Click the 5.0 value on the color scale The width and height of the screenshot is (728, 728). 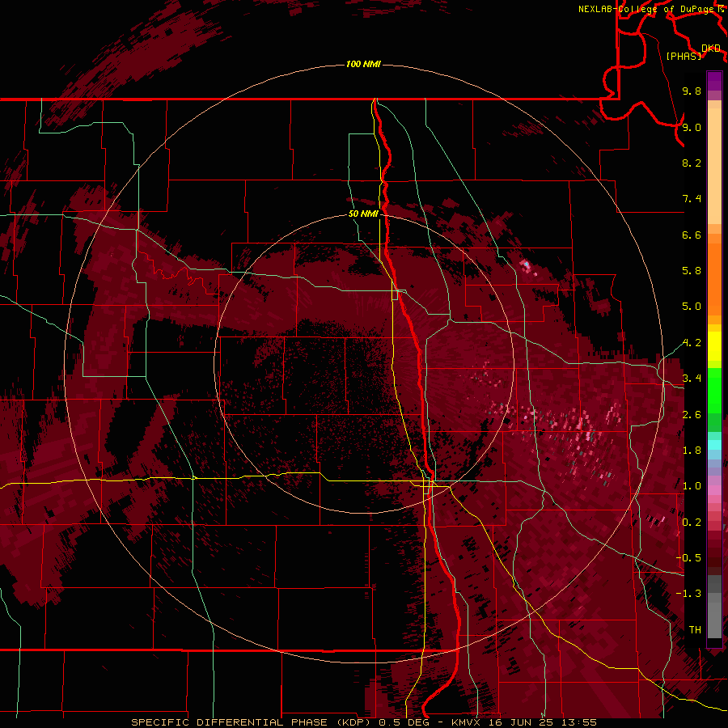pos(692,307)
